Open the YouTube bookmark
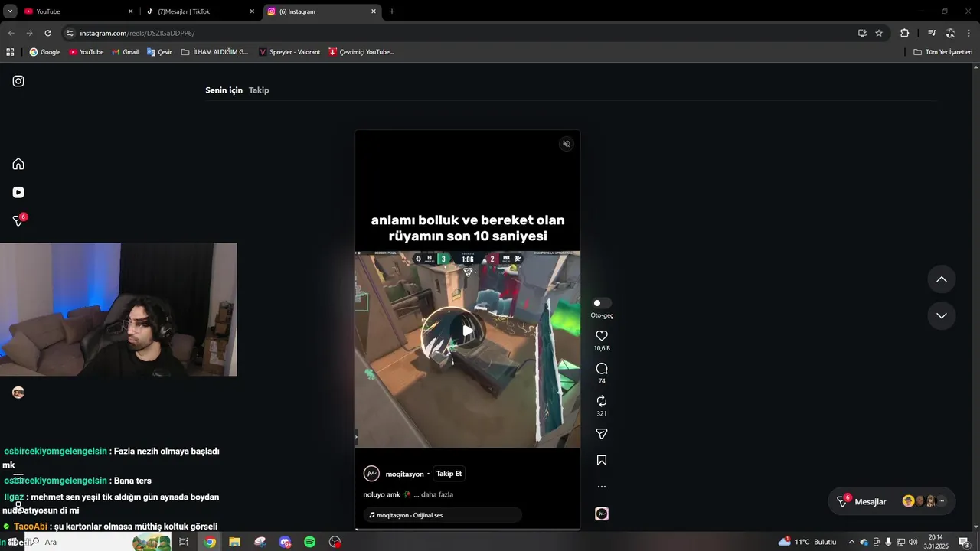Screen dimensions: 980x551 pyautogui.click(x=87, y=52)
